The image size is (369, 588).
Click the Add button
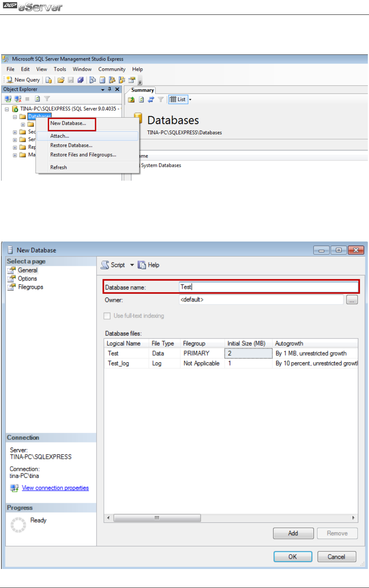coord(293,533)
